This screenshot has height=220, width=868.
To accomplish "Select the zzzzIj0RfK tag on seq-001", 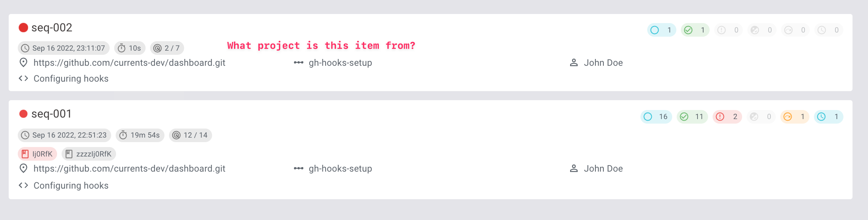I will coord(89,153).
